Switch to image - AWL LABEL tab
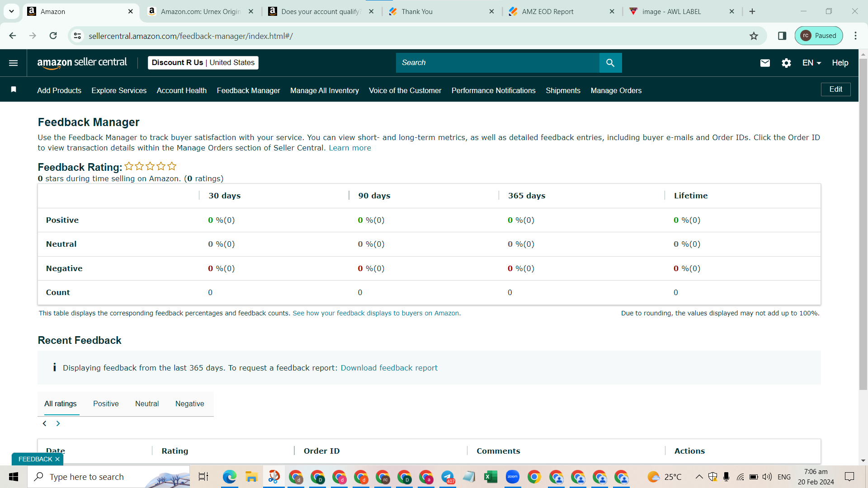 [x=681, y=11]
